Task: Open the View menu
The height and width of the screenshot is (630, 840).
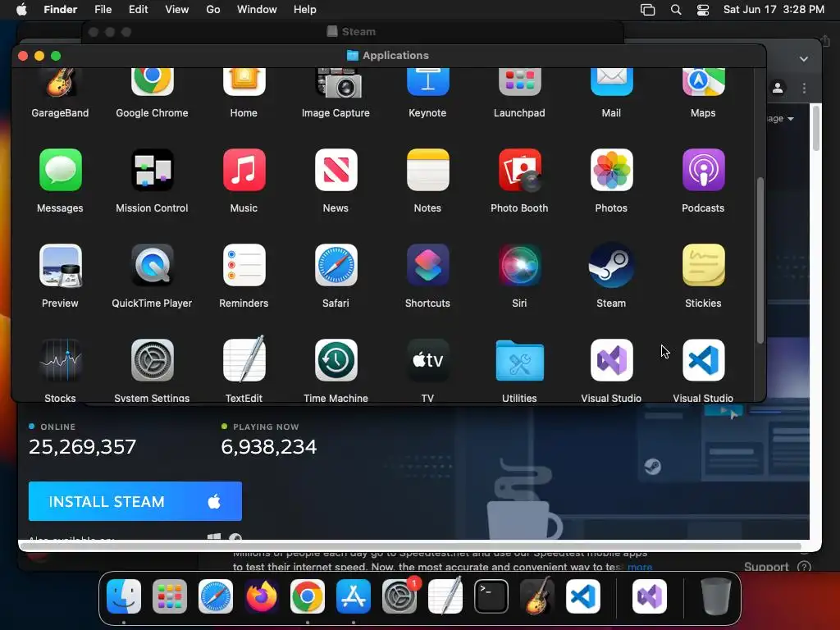Action: [x=177, y=9]
